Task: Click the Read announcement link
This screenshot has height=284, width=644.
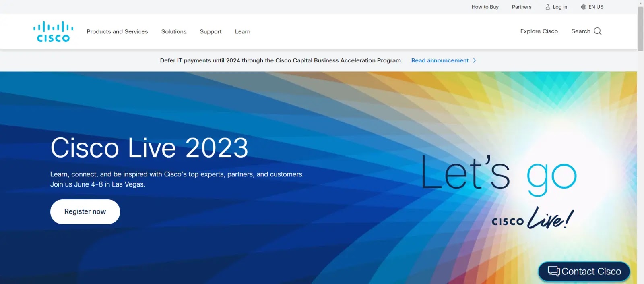Action: pyautogui.click(x=440, y=60)
